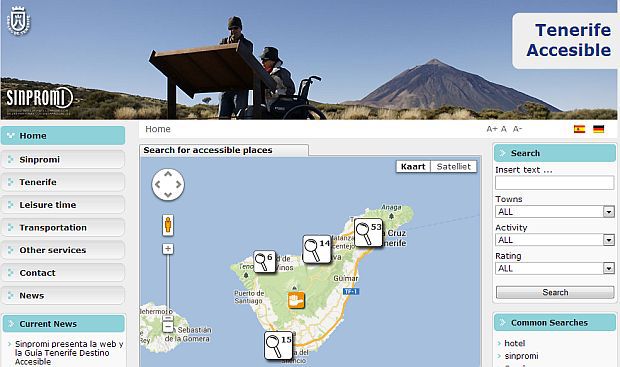Screen dimensions: 620x367
Task: Click the Tenerife Accesible site title
Action: coord(569,40)
